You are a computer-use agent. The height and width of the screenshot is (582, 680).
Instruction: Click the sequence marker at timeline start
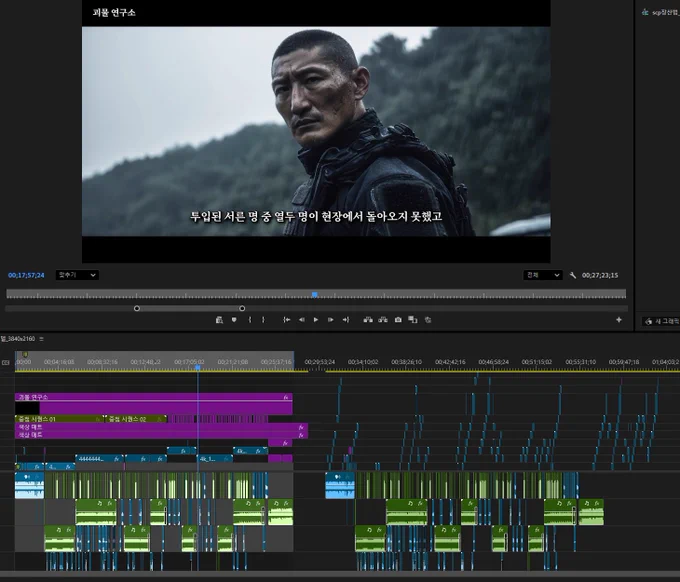coord(25,355)
